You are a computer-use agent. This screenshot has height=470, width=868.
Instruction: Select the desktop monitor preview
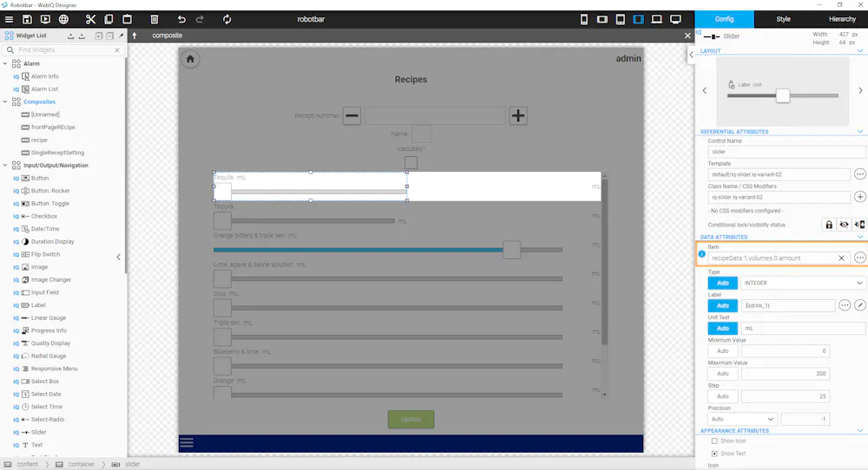tap(675, 19)
